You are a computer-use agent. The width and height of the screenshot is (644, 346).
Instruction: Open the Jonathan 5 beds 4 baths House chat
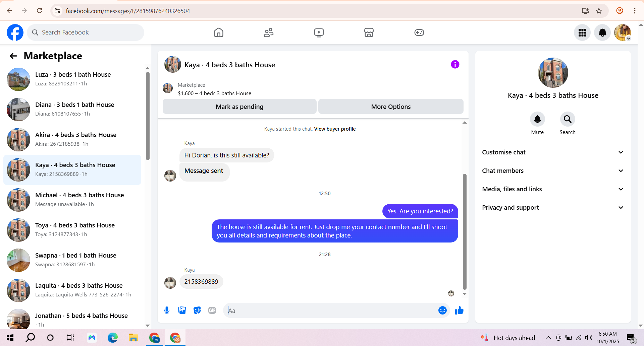pyautogui.click(x=72, y=318)
